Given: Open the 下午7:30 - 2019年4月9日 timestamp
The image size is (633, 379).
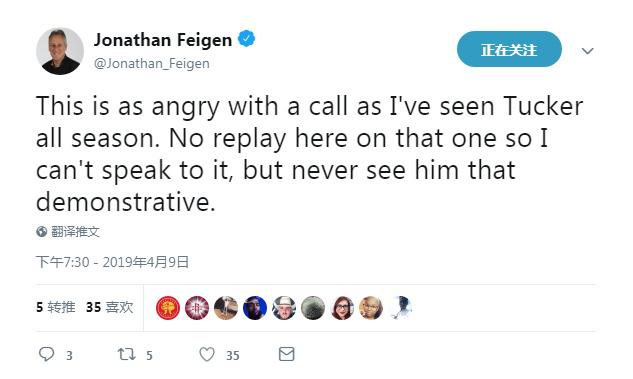Looking at the screenshot, I should [x=112, y=262].
